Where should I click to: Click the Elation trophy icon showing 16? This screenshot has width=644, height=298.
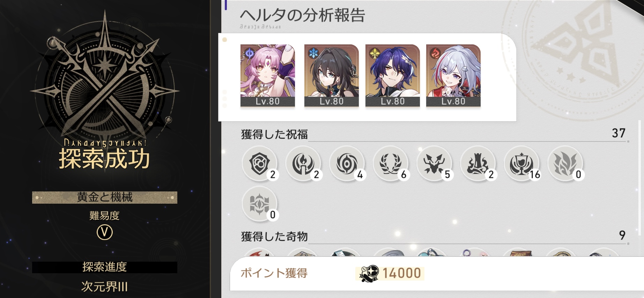point(521,163)
